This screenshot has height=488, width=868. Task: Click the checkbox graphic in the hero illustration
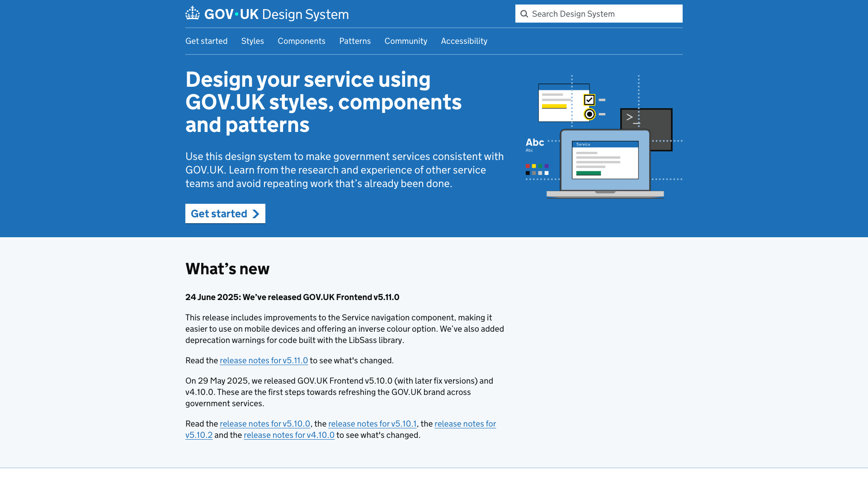(x=589, y=99)
